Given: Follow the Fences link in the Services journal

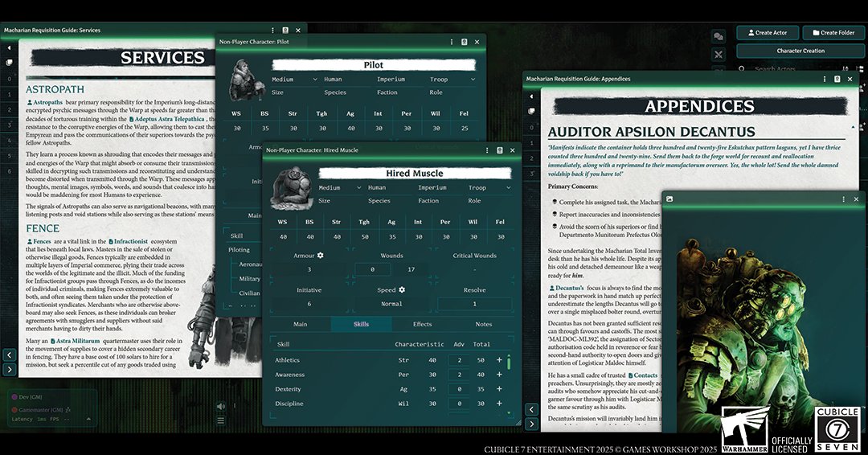Looking at the screenshot, I should pyautogui.click(x=39, y=241).
